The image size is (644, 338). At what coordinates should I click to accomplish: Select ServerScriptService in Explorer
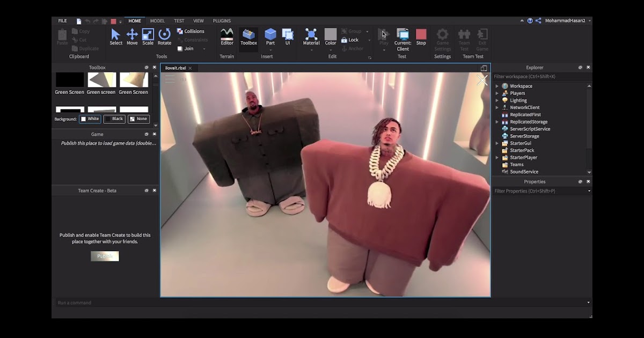[x=530, y=129]
